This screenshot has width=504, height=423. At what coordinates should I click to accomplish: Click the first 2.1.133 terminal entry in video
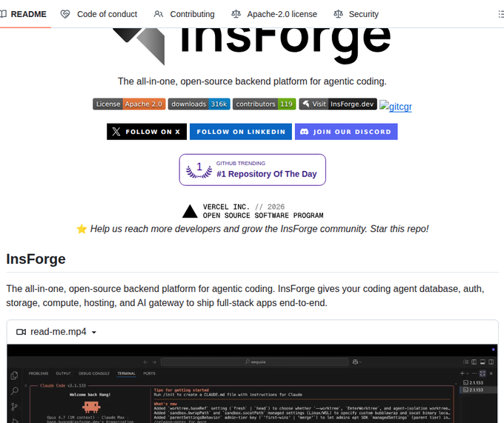(x=474, y=383)
